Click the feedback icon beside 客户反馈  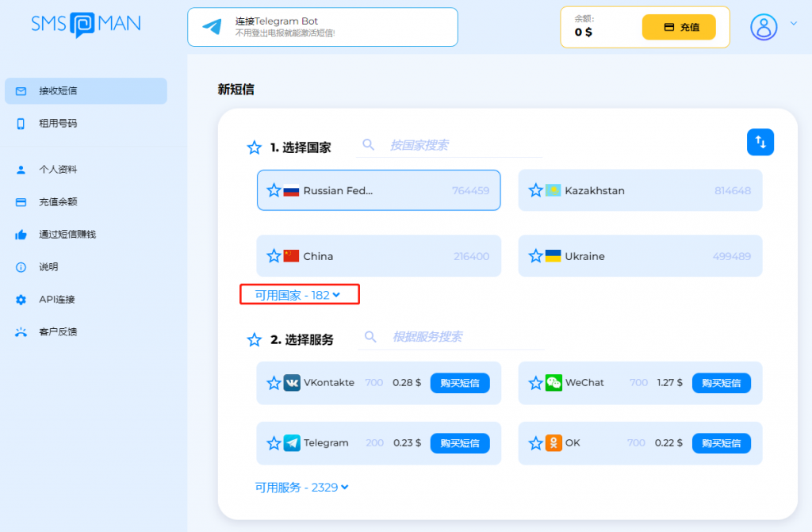pos(21,332)
